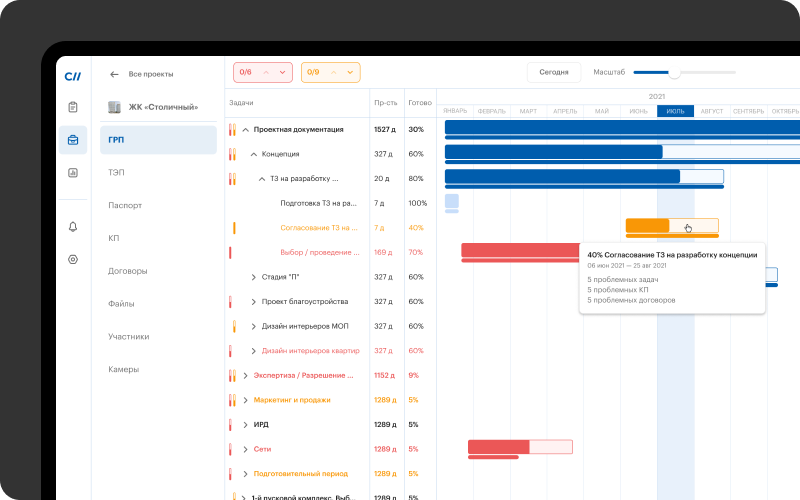The height and width of the screenshot is (500, 800).
Task: Click the 2021 year label
Action: (657, 96)
